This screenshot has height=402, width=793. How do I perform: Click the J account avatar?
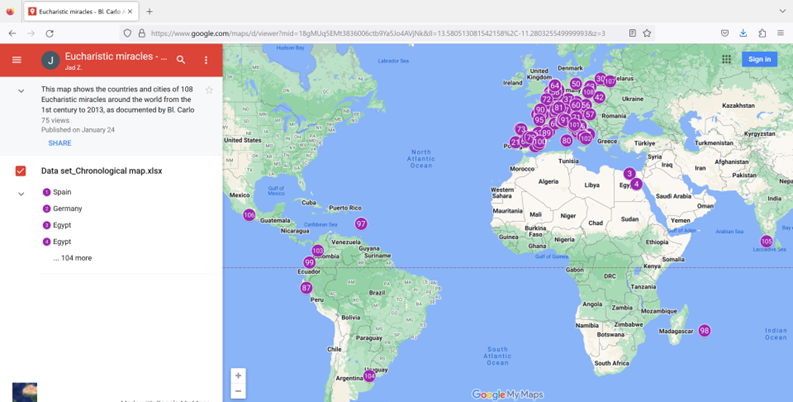tap(51, 60)
